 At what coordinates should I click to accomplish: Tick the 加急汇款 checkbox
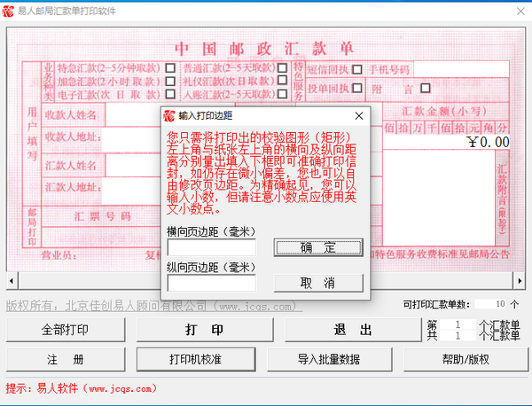pos(170,80)
